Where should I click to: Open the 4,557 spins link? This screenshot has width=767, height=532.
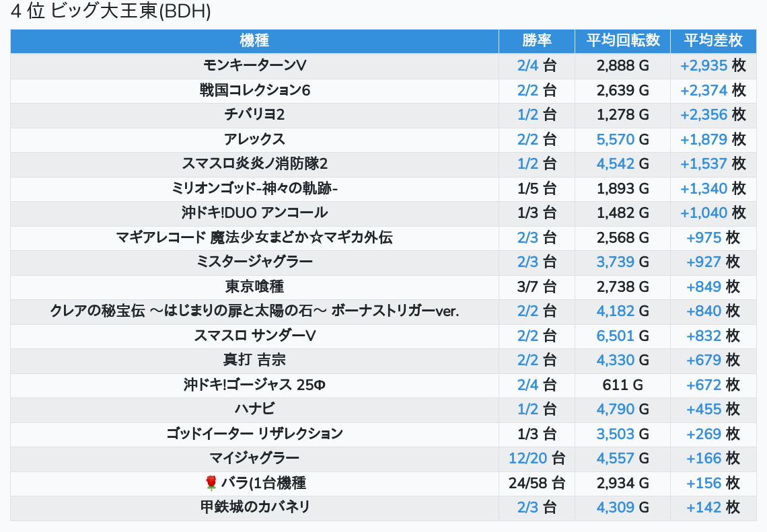coord(616,458)
